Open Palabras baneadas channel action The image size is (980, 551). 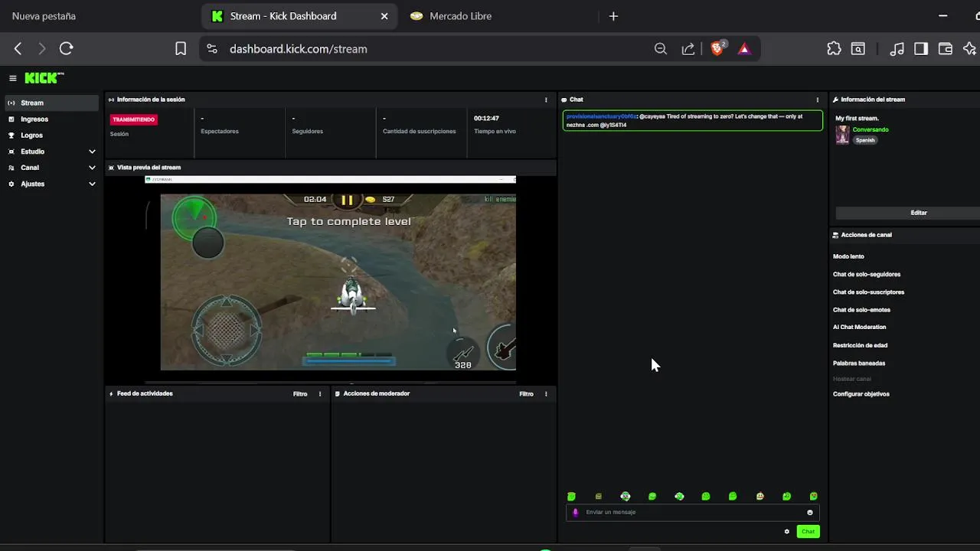click(x=859, y=364)
